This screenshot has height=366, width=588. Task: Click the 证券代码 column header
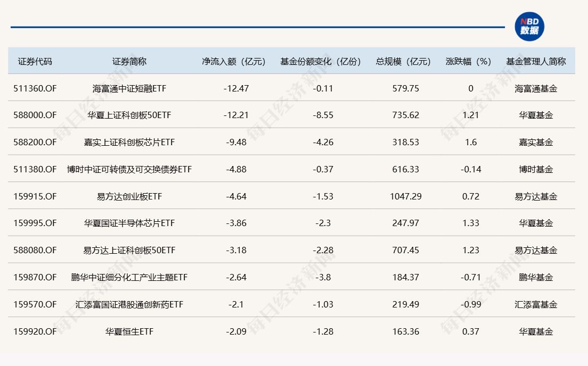coord(35,61)
